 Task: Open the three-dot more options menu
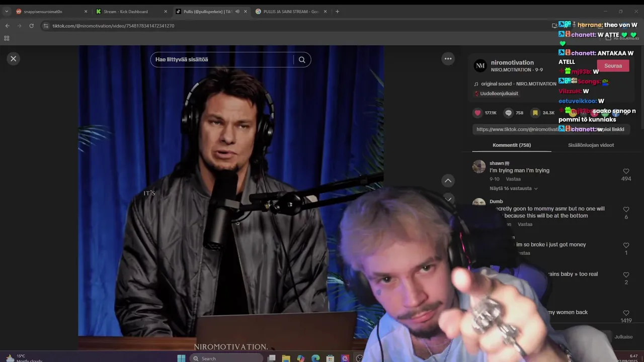448,59
